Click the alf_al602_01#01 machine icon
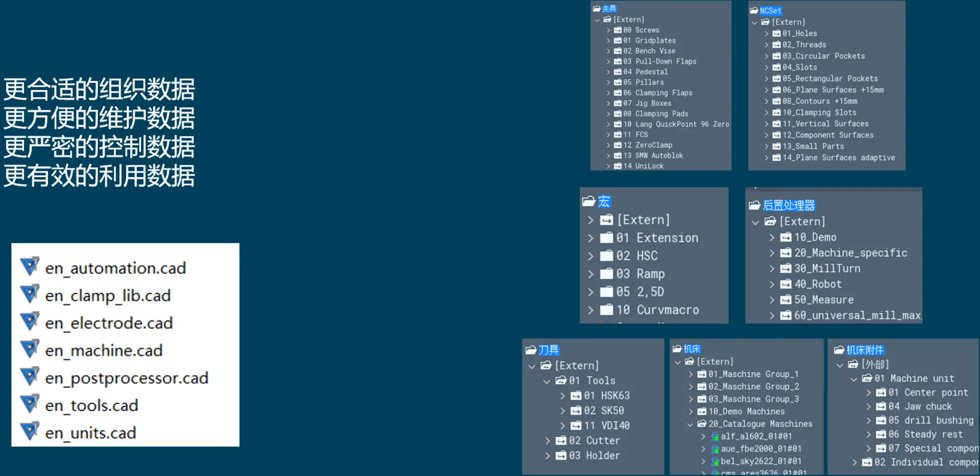This screenshot has height=476, width=980. (715, 436)
